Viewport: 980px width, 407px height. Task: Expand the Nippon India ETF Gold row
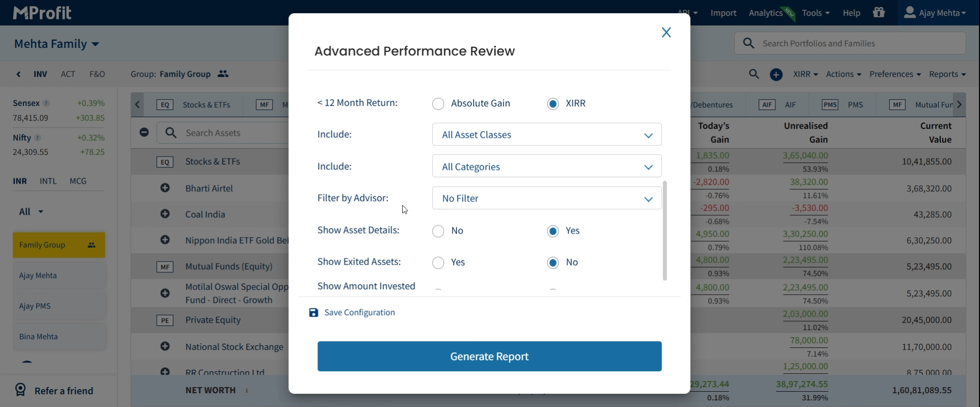tap(165, 240)
